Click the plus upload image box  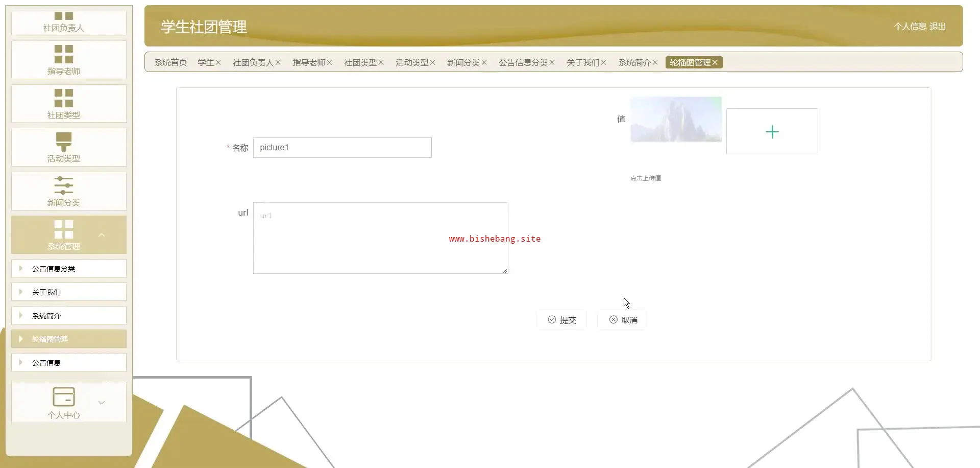pos(772,131)
